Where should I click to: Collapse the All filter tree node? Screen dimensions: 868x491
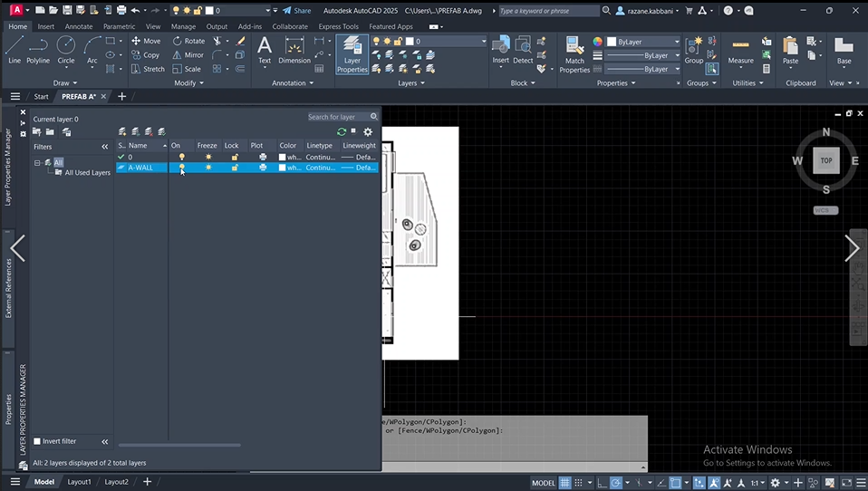[37, 162]
